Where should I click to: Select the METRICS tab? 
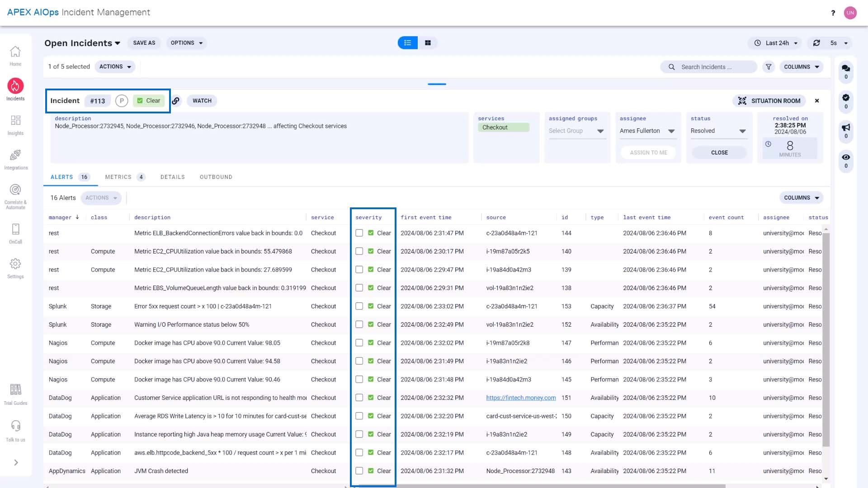click(125, 177)
